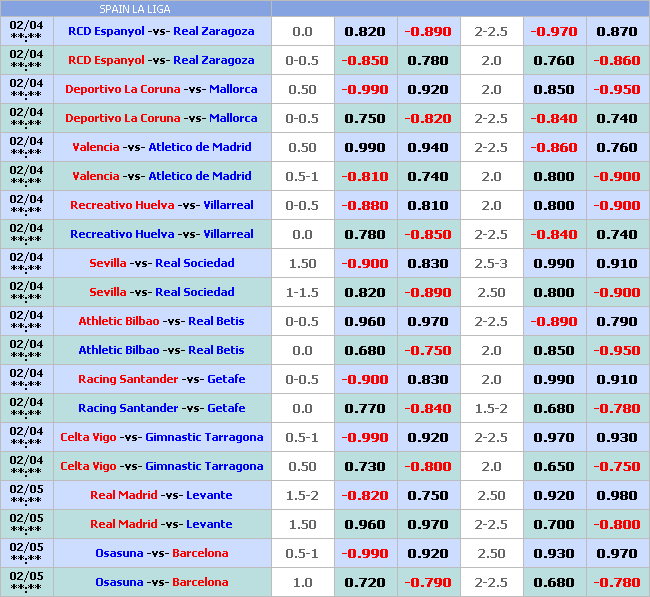Select the 0.870 odds for Espanyol vs Zaragoza
The image size is (650, 597).
coord(616,31)
